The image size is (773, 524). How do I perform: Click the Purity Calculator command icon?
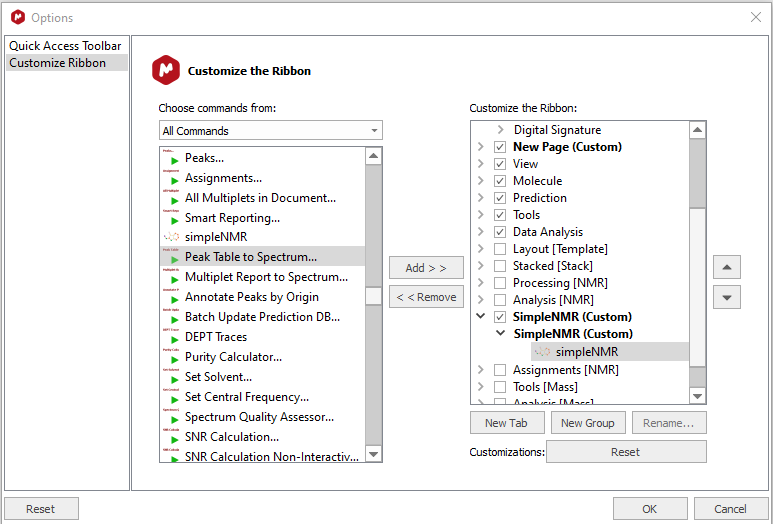(171, 356)
